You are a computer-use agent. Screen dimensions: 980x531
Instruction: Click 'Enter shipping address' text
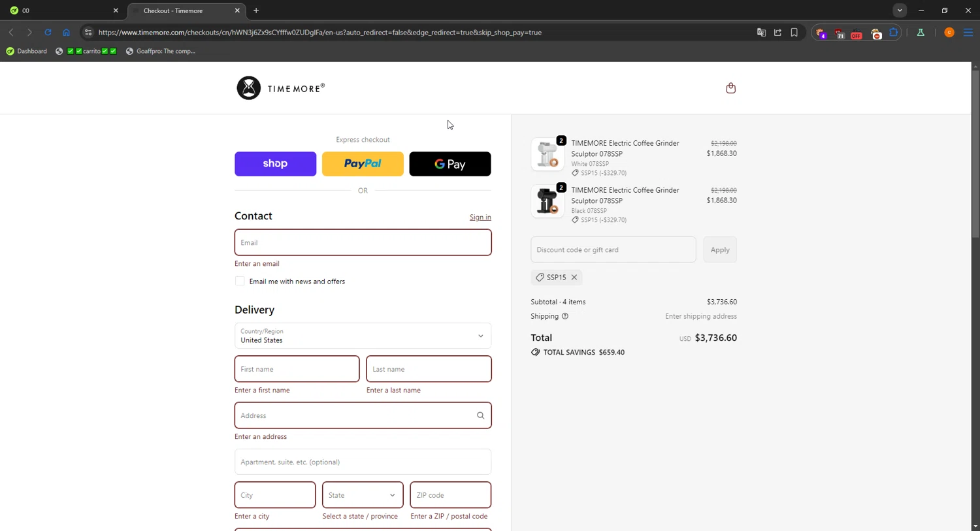point(701,316)
